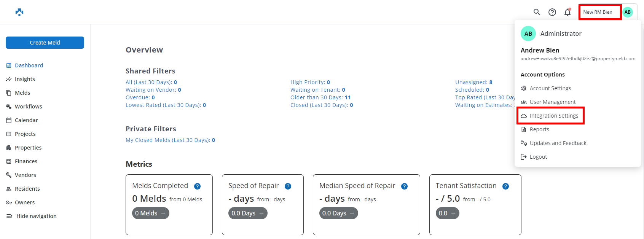Choose Logout in account menu
This screenshot has height=239, width=644.
538,157
